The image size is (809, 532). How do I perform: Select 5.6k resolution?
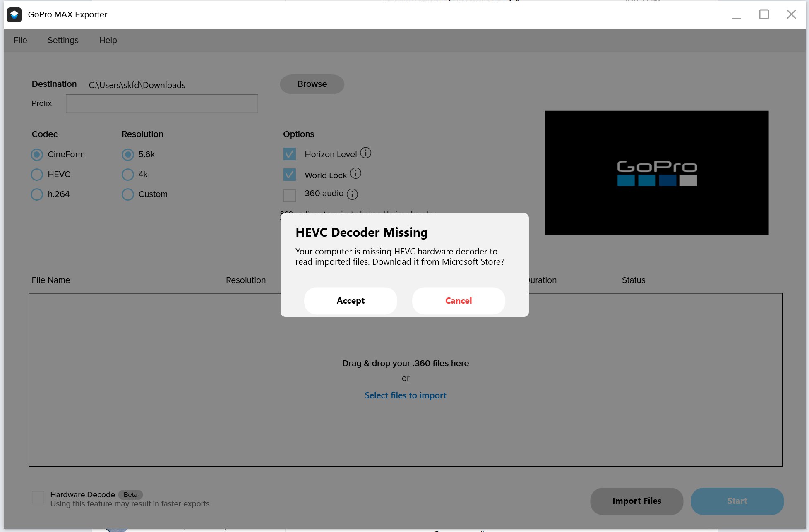tap(128, 155)
